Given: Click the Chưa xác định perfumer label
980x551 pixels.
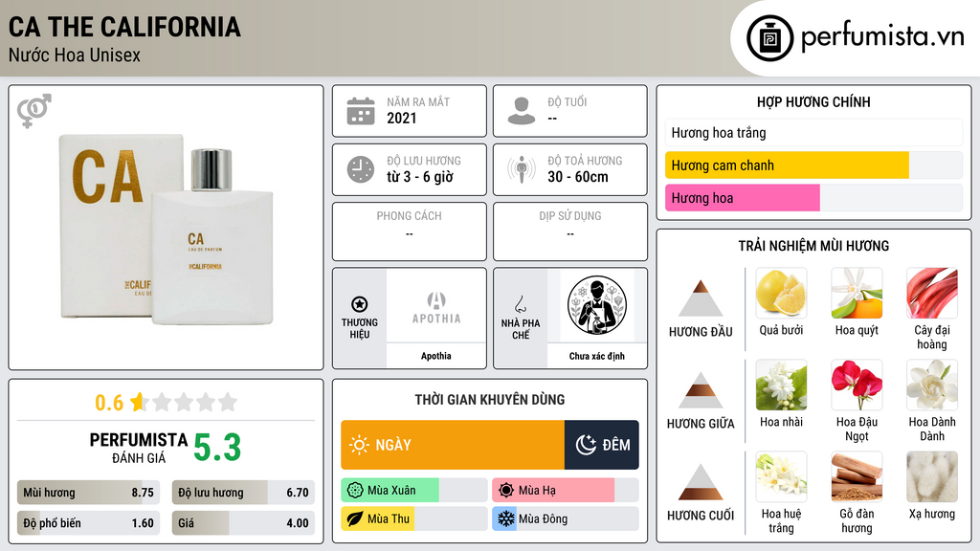Looking at the screenshot, I should tap(597, 356).
